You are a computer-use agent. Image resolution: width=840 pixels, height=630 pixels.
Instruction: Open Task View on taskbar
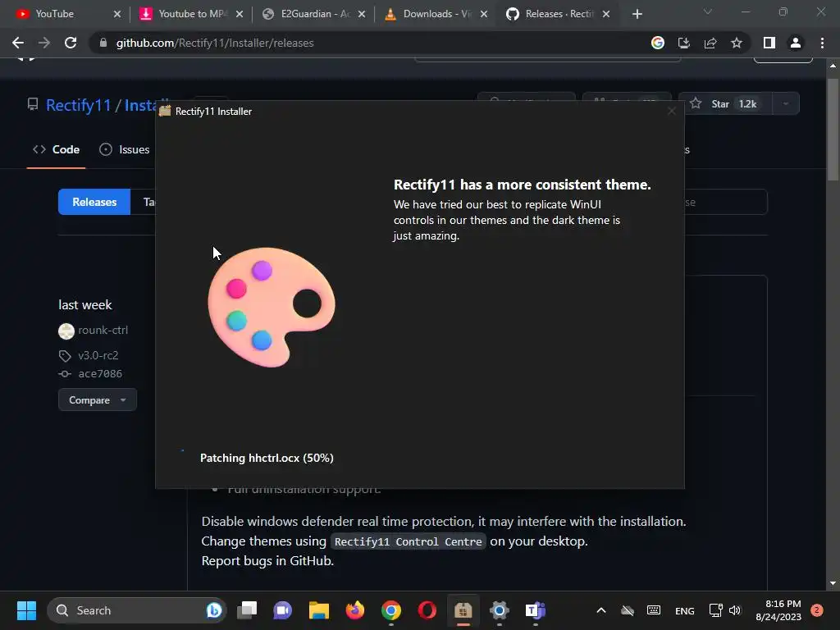247,610
